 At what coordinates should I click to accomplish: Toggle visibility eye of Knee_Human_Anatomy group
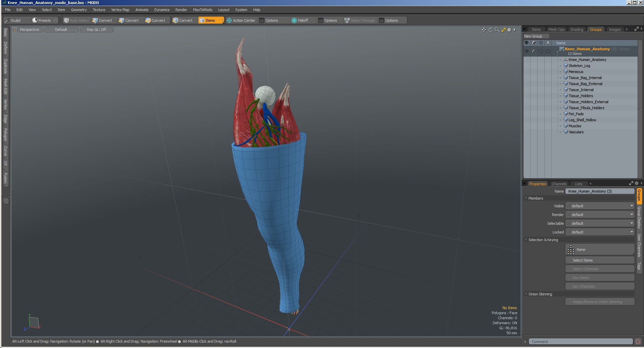coord(527,52)
